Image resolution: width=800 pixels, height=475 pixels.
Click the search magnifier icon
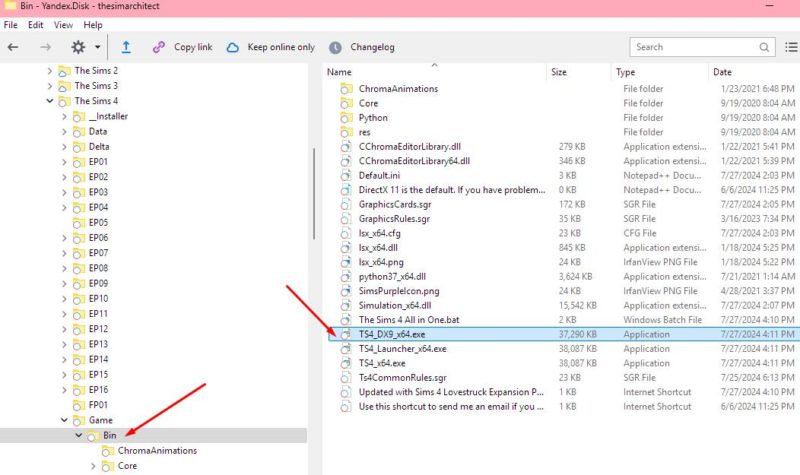point(762,47)
